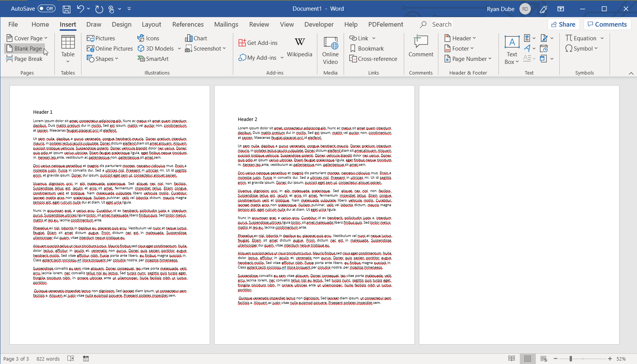Screen dimensions: 637x364
Task: Click the 3D Models button
Action: tap(156, 48)
